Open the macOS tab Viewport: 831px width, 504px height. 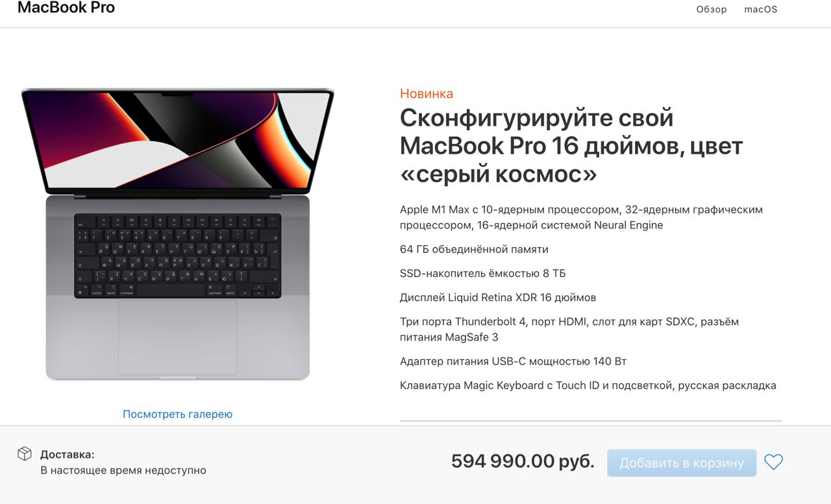click(x=760, y=9)
